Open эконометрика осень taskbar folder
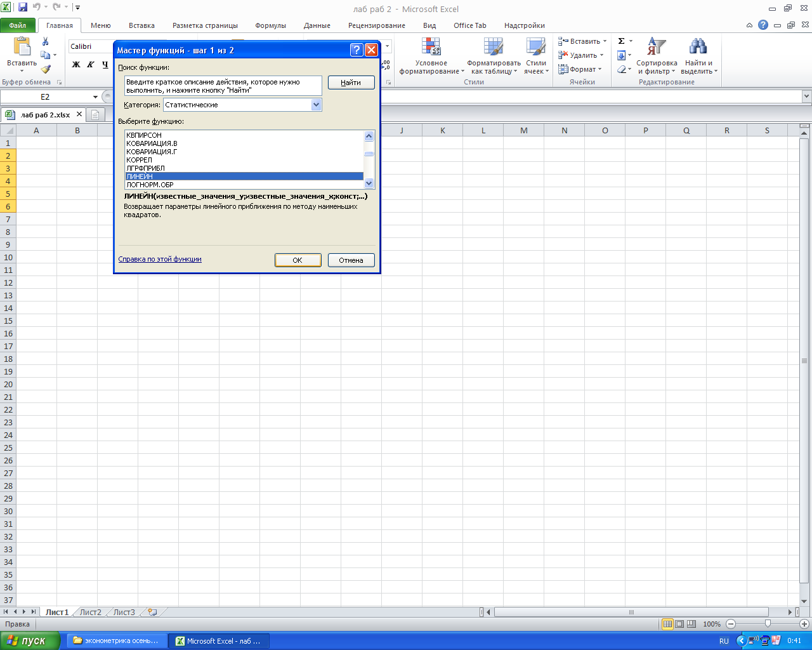Image resolution: width=812 pixels, height=650 pixels. coord(117,641)
